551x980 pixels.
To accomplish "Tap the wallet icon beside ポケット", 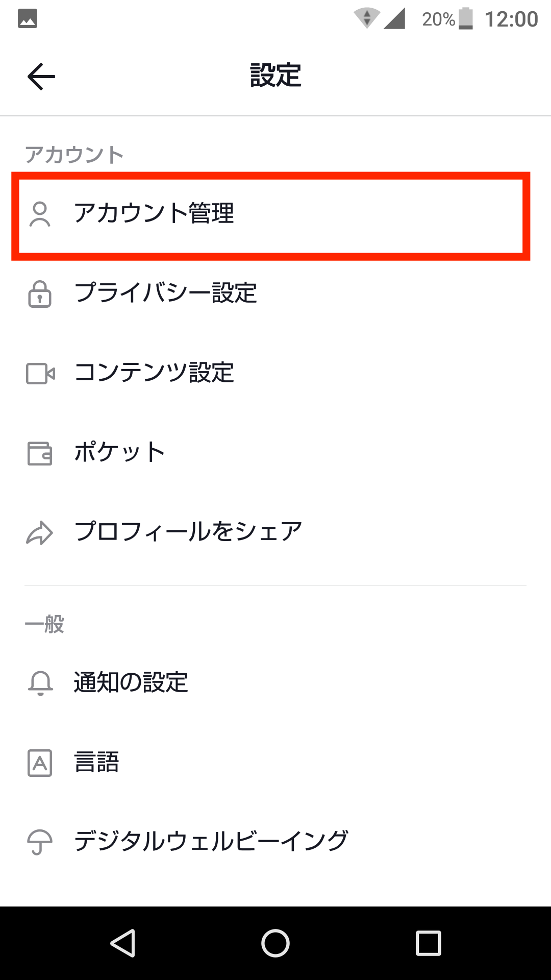I will point(40,453).
